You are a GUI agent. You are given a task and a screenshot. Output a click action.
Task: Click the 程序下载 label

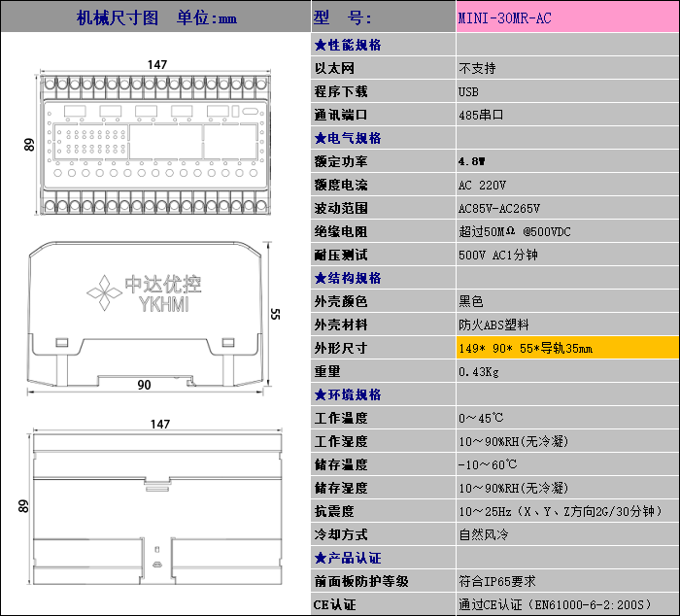pos(341,91)
